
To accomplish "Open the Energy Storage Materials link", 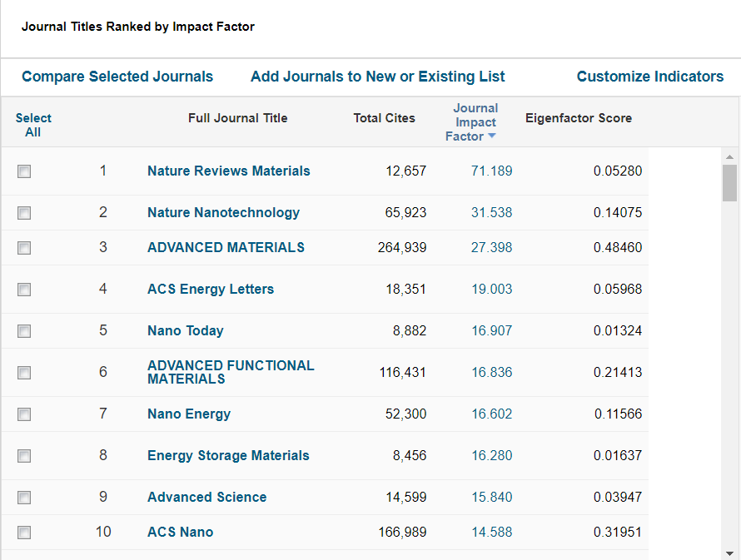I will [x=228, y=455].
